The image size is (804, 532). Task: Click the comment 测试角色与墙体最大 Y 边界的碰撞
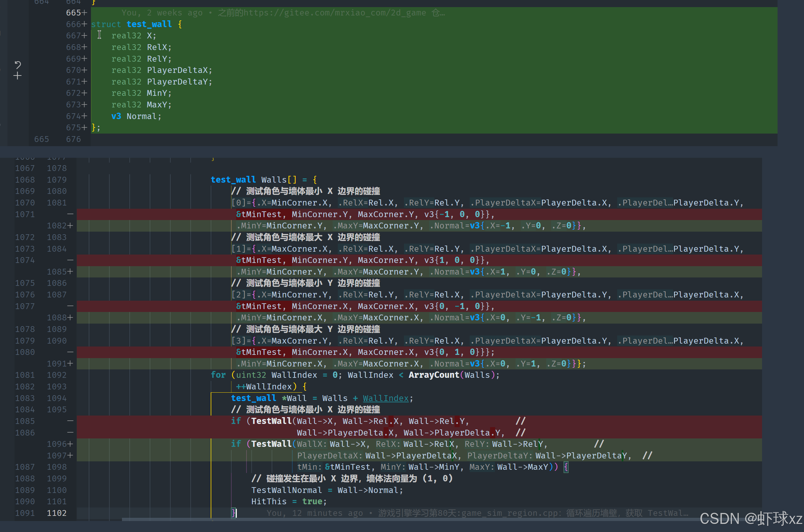[x=305, y=329]
